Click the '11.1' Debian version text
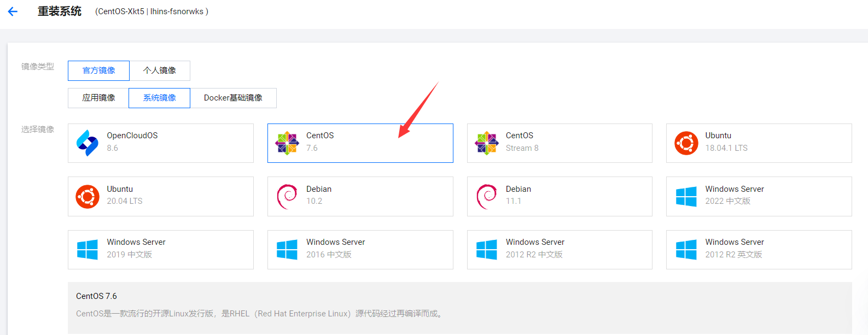The image size is (868, 335). pyautogui.click(x=514, y=201)
